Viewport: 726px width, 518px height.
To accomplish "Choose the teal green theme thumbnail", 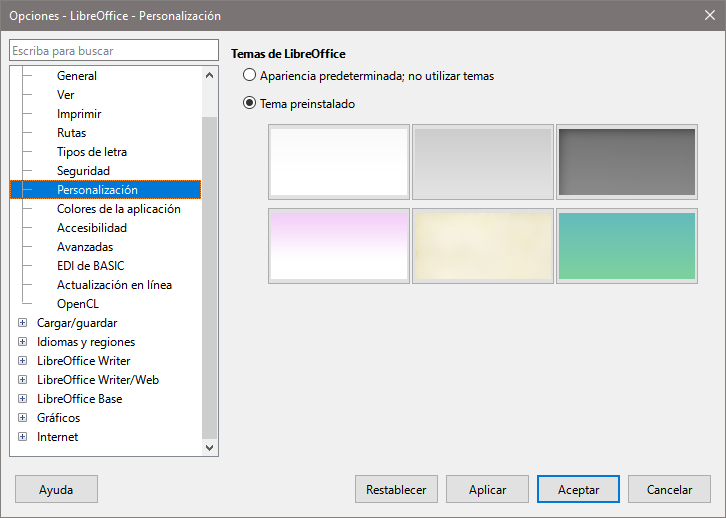I will [627, 246].
